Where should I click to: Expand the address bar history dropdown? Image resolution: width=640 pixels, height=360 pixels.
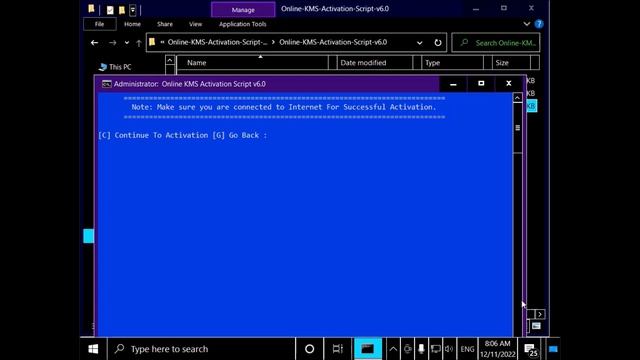point(419,42)
